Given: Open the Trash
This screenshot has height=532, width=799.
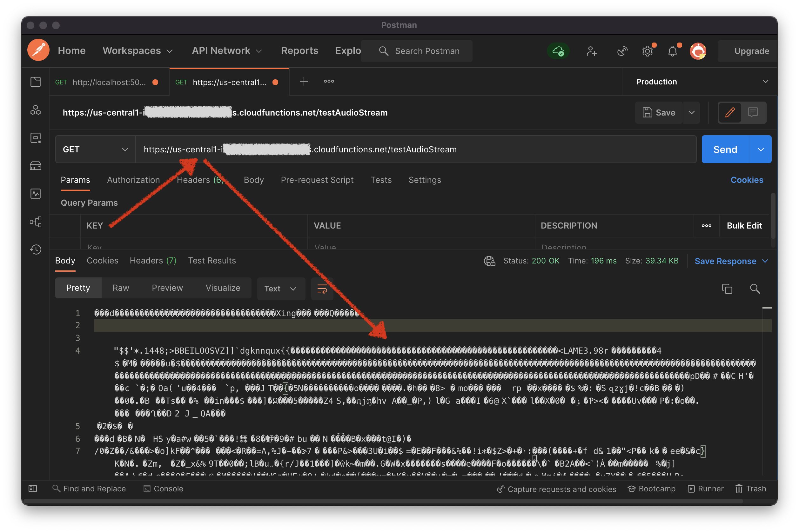Looking at the screenshot, I should [x=751, y=489].
